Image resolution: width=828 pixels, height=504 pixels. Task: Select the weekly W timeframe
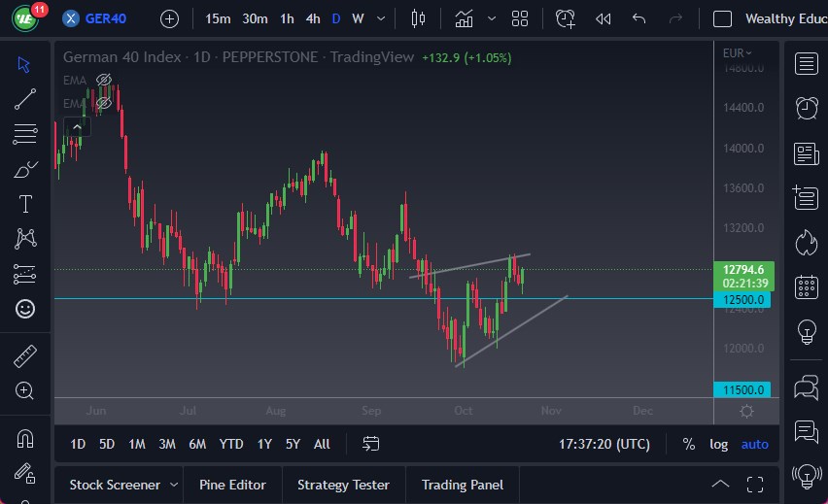tap(358, 19)
